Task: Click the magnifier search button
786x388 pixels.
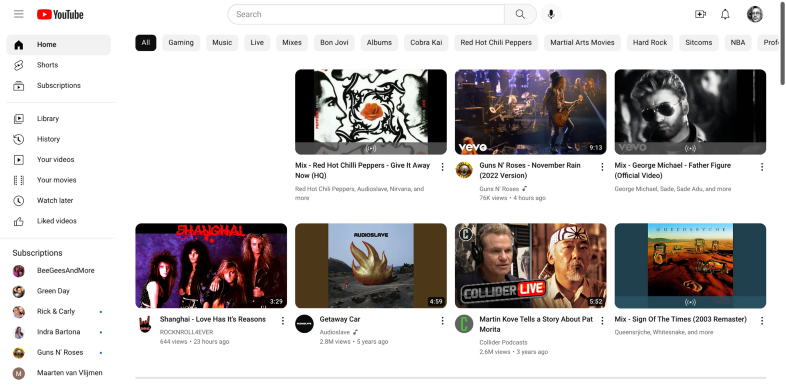Action: click(520, 14)
